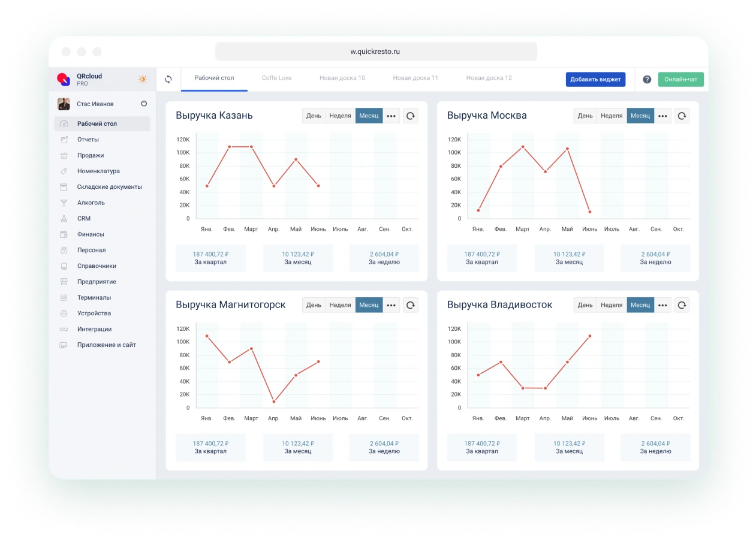
Task: Select Месяц period in Выручка Магнитогорск
Action: coord(369,305)
